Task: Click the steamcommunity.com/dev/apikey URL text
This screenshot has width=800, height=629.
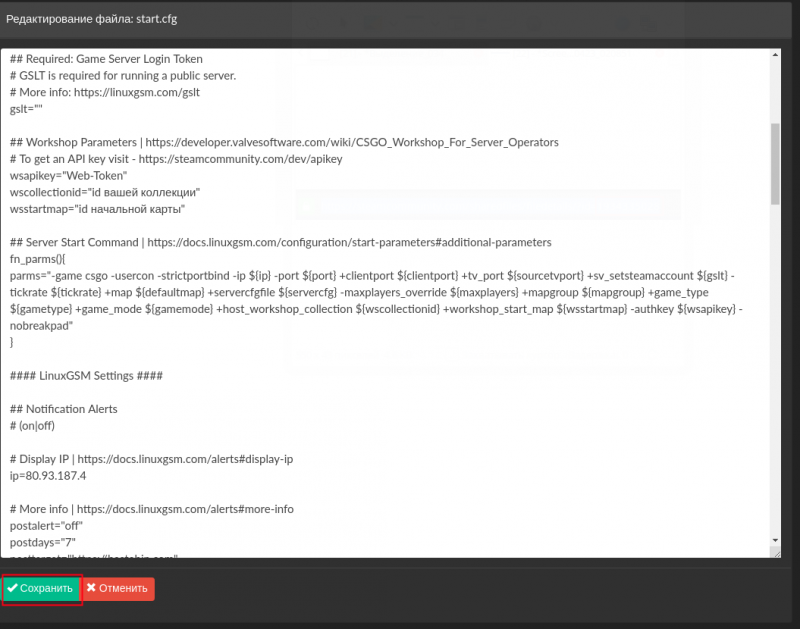Action: click(240, 159)
